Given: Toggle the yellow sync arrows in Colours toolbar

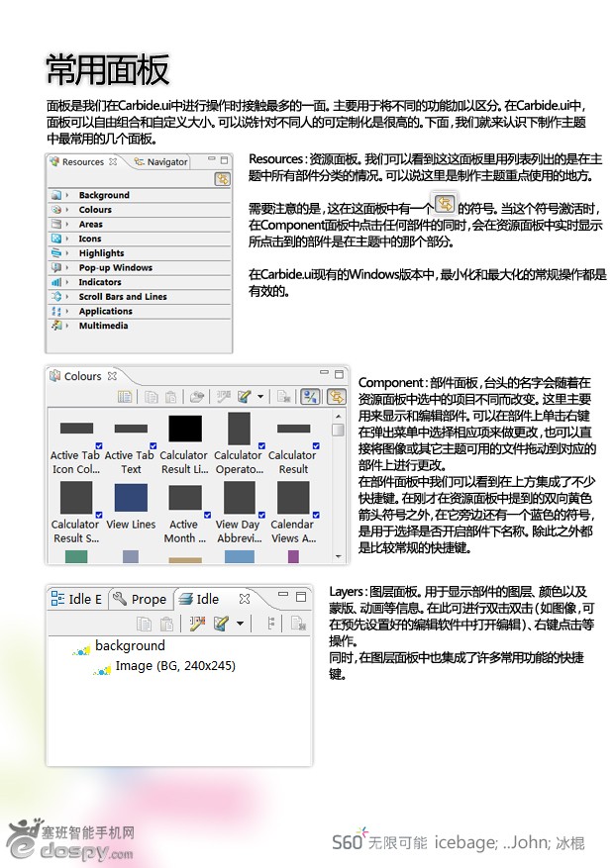Looking at the screenshot, I should [336, 396].
